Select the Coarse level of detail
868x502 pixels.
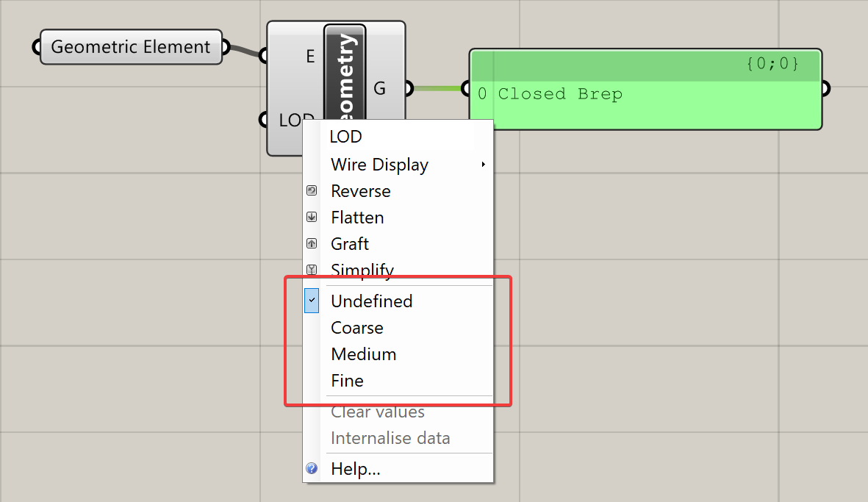(x=357, y=328)
